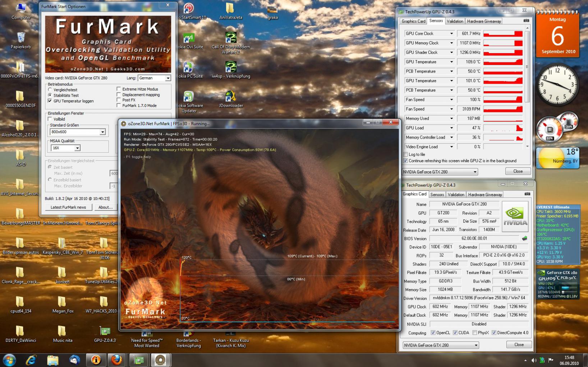Click the NVIDIA logo in GPU-Z
The width and height of the screenshot is (588, 367).
pos(515,216)
